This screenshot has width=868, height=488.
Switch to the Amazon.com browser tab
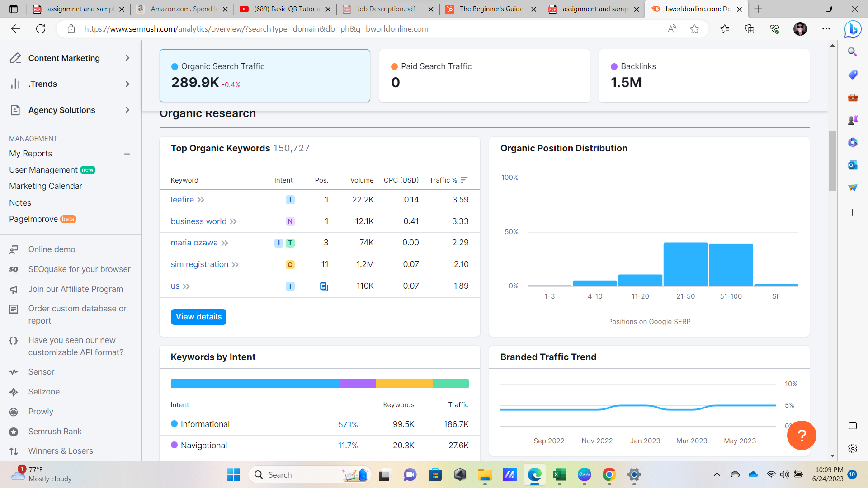pyautogui.click(x=183, y=9)
